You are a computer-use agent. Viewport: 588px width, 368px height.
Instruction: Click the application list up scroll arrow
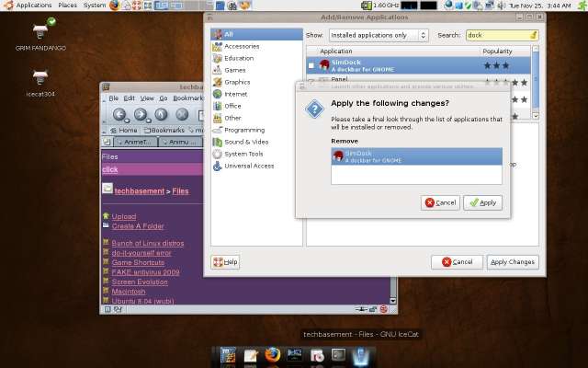coord(536,49)
